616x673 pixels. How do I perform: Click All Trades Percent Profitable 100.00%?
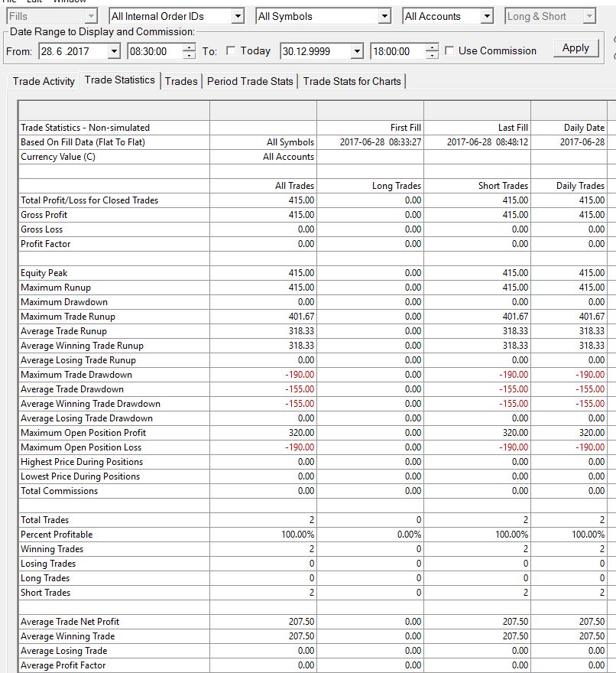[298, 535]
